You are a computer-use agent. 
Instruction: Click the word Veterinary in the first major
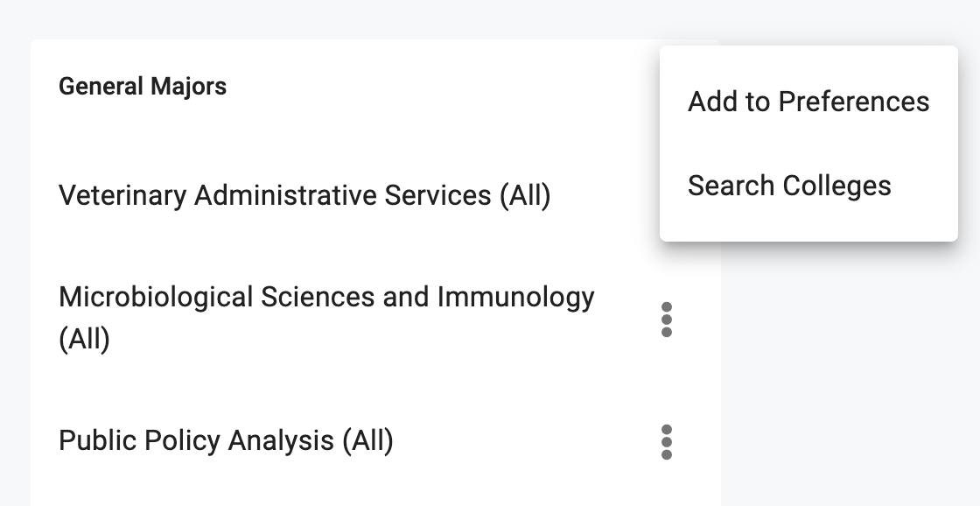click(122, 195)
